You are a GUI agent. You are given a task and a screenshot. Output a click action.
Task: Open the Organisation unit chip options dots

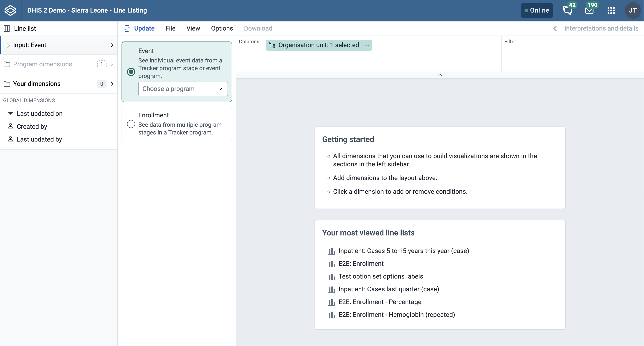click(366, 45)
